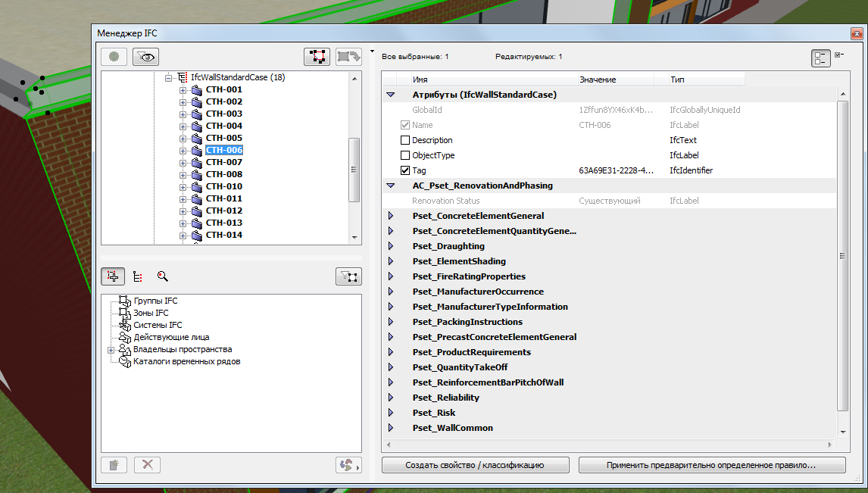
Task: Select СТН-008 in the tree
Action: (223, 174)
